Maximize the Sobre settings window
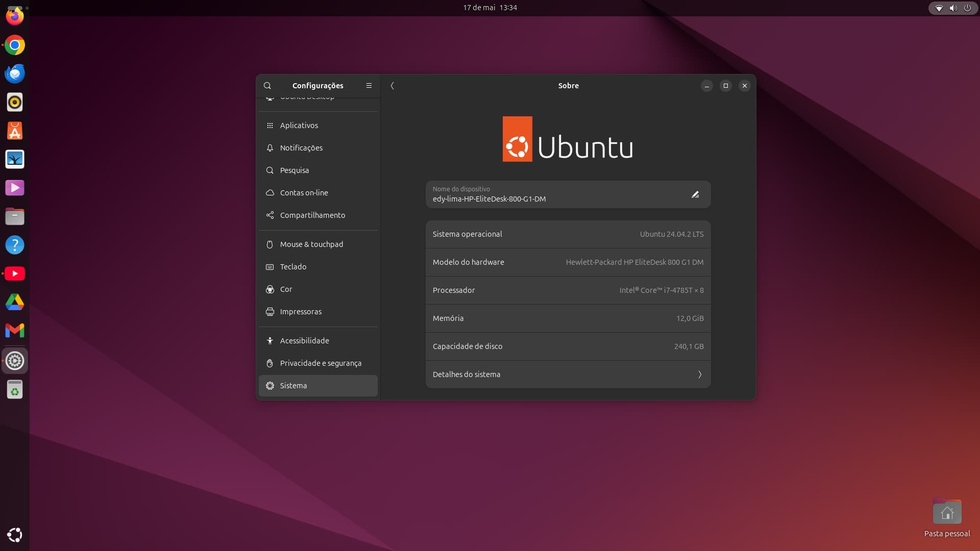This screenshot has height=551, width=980. [x=725, y=86]
